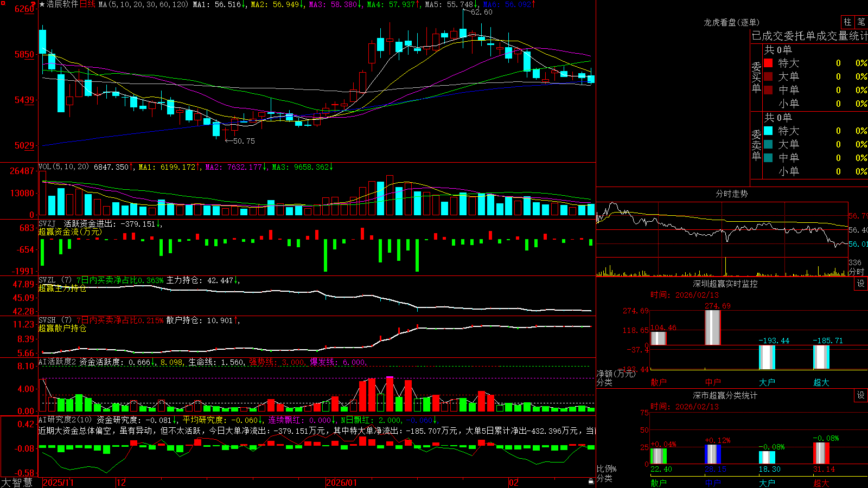Open 设 settings for 深市超赢分类统计
Screen dimensions: 868x488
861,395
